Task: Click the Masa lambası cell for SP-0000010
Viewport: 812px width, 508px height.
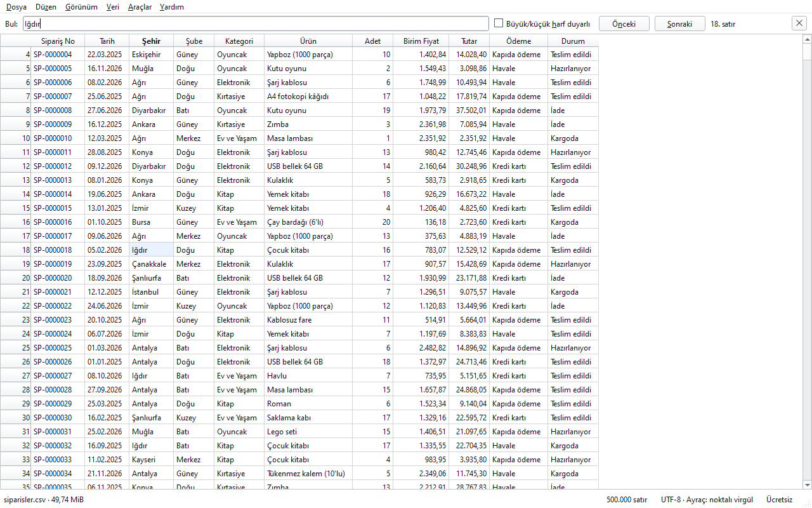Action: 308,138
